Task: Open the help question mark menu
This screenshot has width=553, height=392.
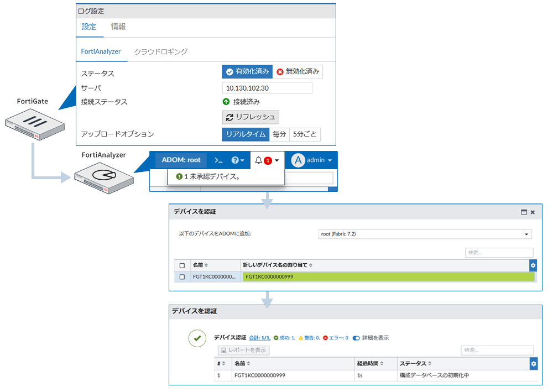Action: coord(238,160)
